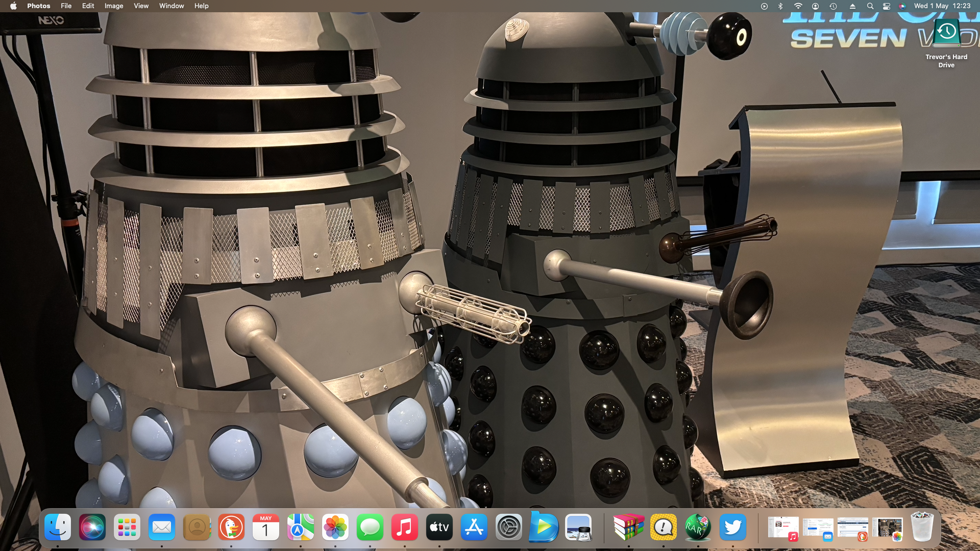The image size is (980, 551).
Task: Open Spotlight search from the menu bar
Action: pyautogui.click(x=870, y=6)
